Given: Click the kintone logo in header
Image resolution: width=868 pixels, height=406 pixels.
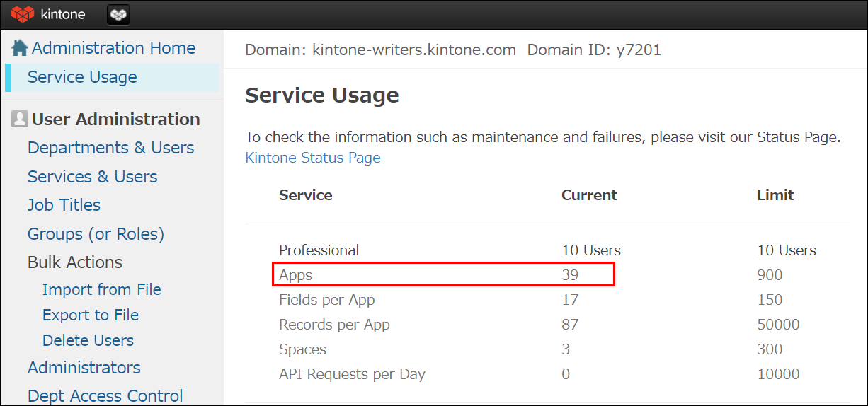Looking at the screenshot, I should click(x=48, y=14).
